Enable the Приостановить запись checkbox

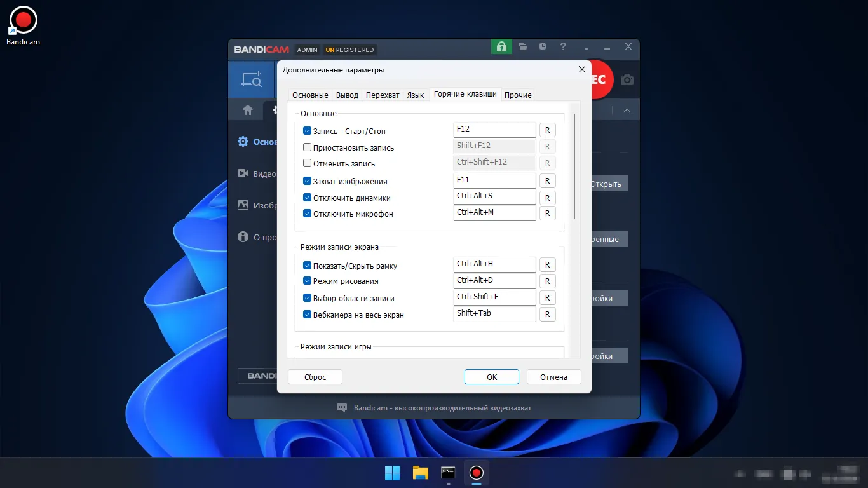click(307, 147)
